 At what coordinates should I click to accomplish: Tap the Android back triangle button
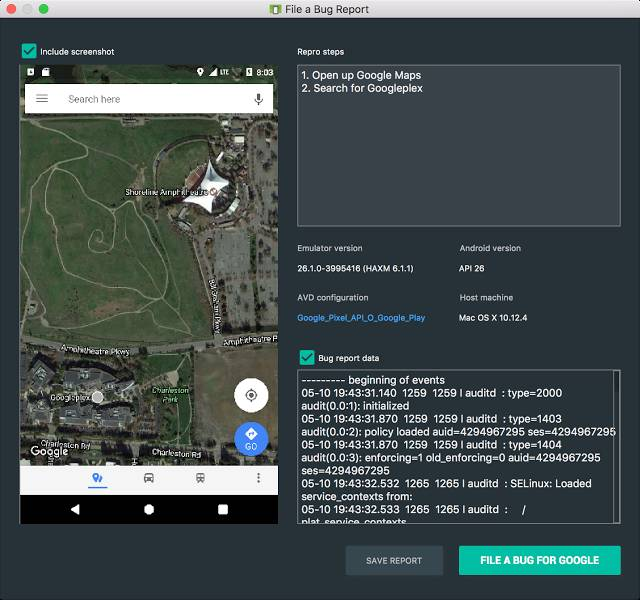pos(75,509)
